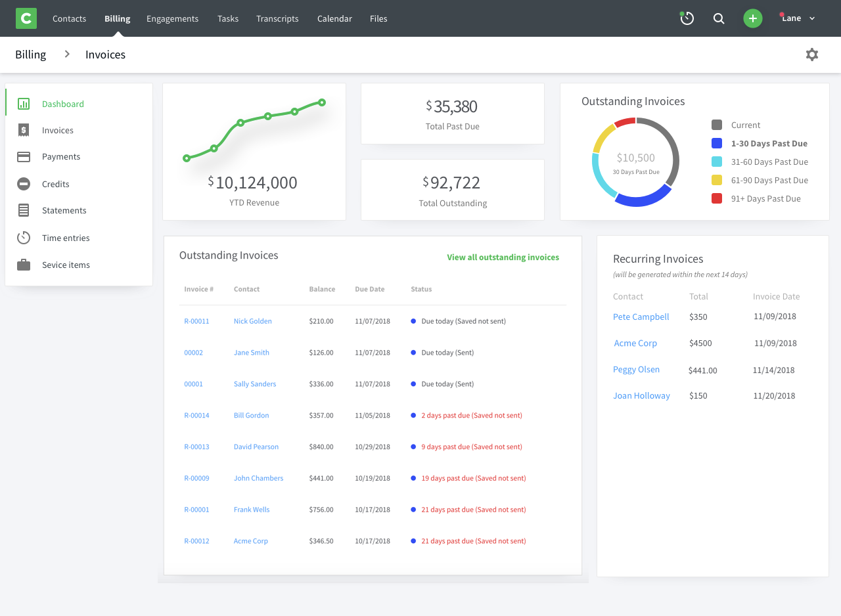
Task: Click the Billing breadcrumb link
Action: [x=31, y=55]
